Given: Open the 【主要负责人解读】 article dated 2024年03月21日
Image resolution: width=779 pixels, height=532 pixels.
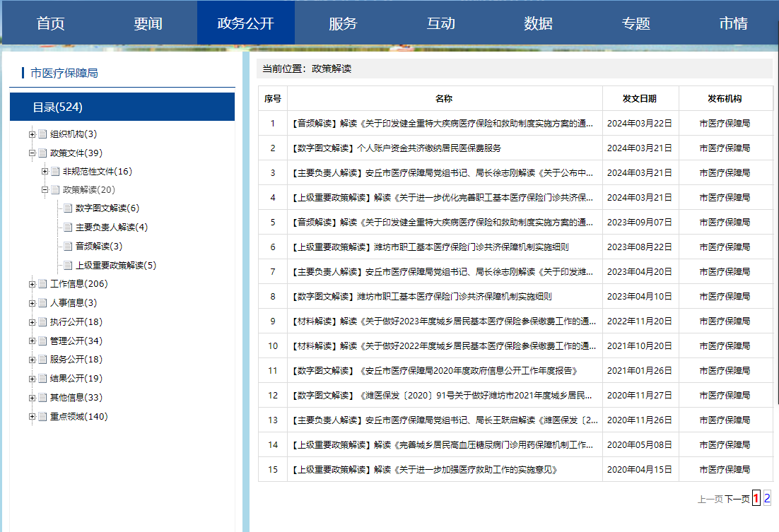Looking at the screenshot, I should click(443, 173).
